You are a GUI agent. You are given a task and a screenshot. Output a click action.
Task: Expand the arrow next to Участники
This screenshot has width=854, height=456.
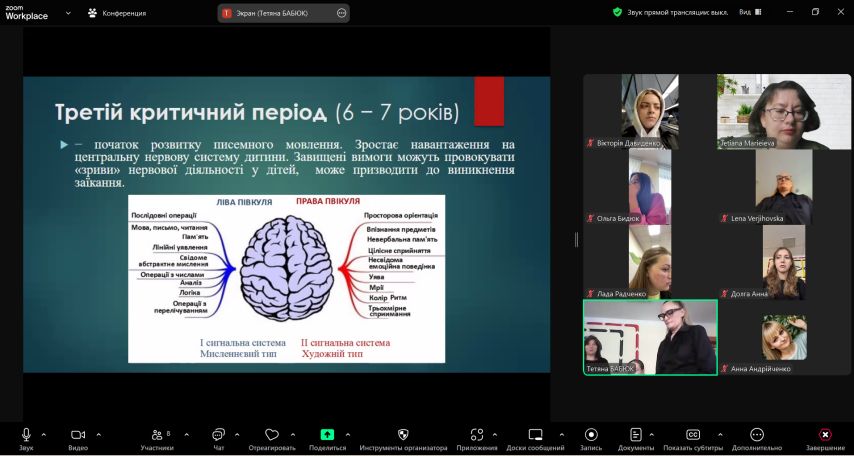[182, 434]
